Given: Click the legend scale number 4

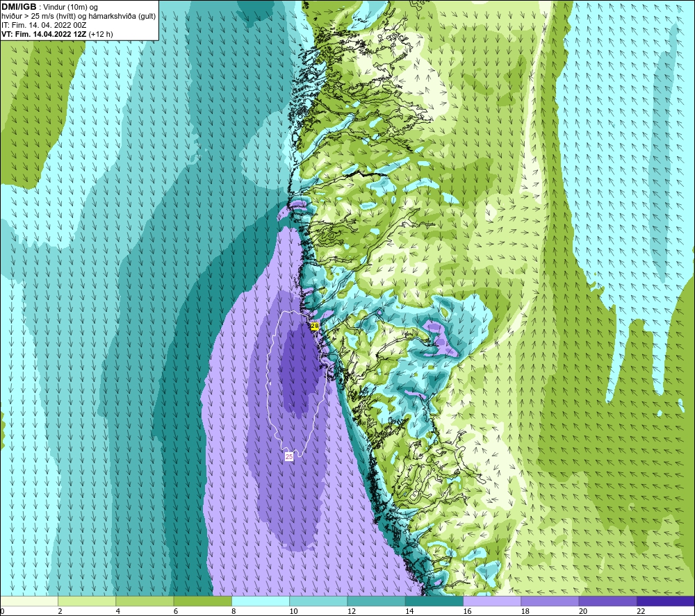Looking at the screenshot, I should tap(118, 611).
